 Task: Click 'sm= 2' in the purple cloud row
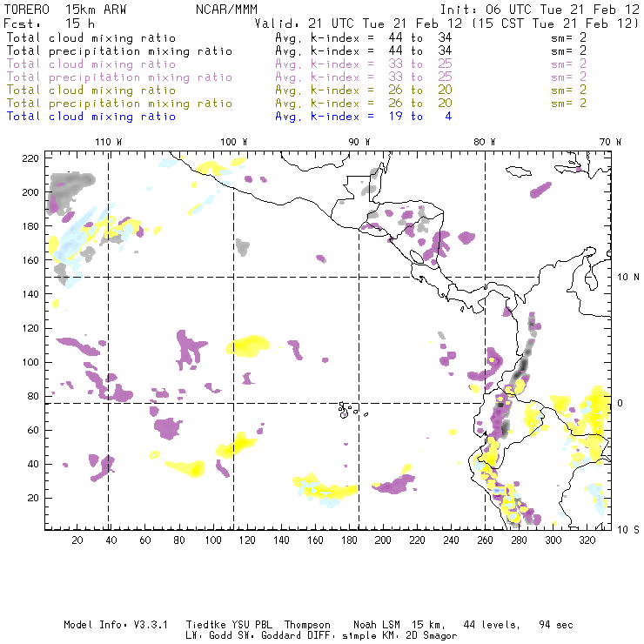point(568,64)
